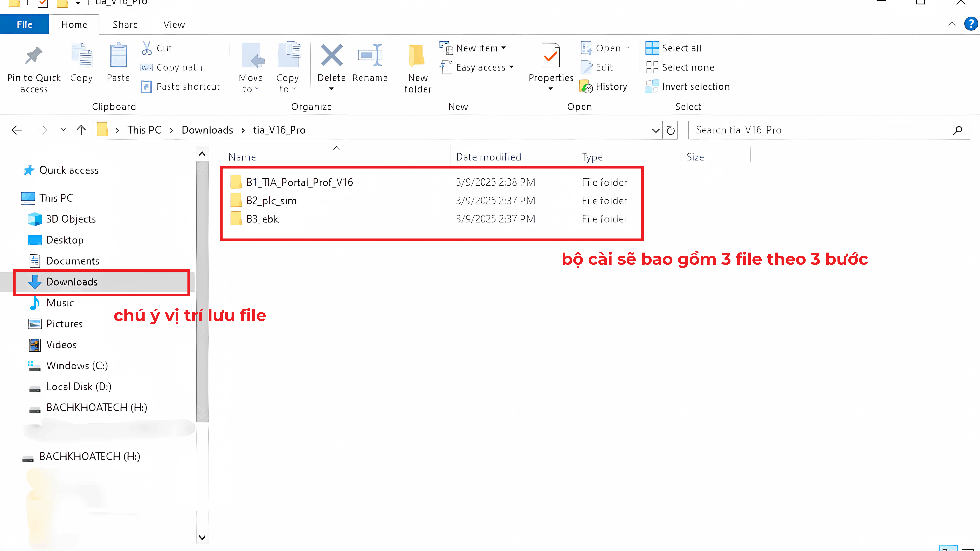Switch to the Share ribbon tab
Screen dimensions: 980x551
coord(125,24)
